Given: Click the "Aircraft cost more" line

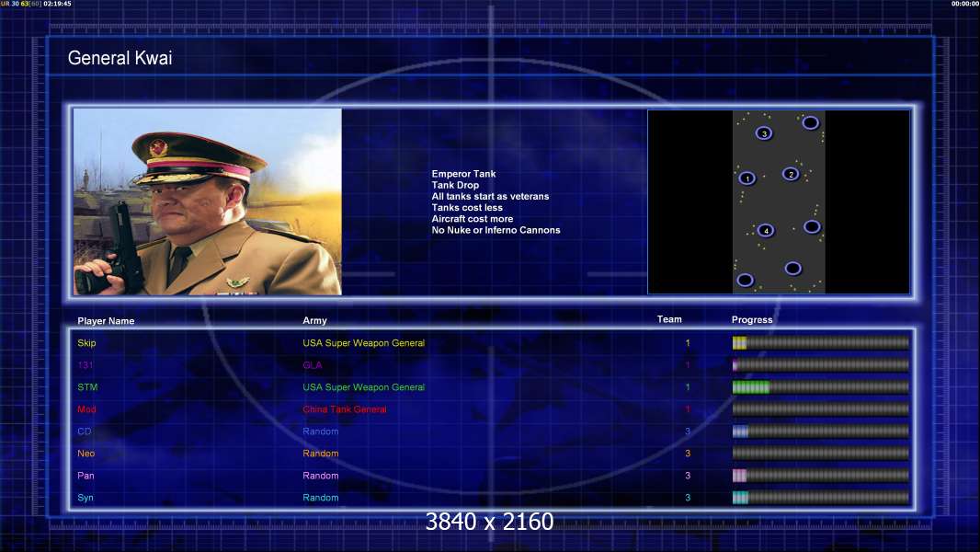Looking at the screenshot, I should click(472, 219).
